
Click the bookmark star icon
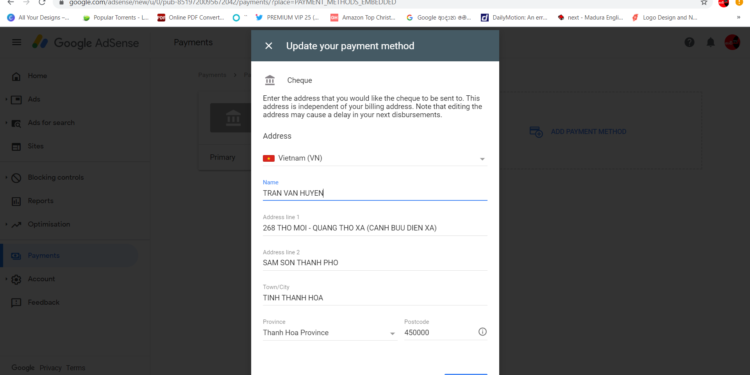point(704,2)
